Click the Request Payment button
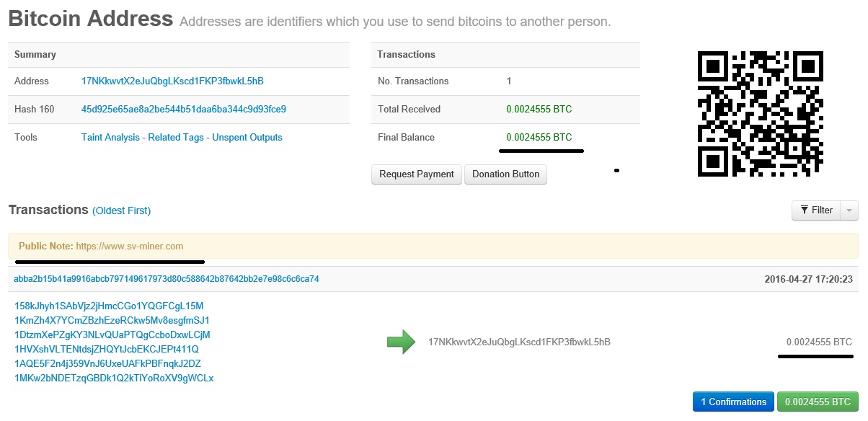This screenshot has width=868, height=421. [416, 174]
